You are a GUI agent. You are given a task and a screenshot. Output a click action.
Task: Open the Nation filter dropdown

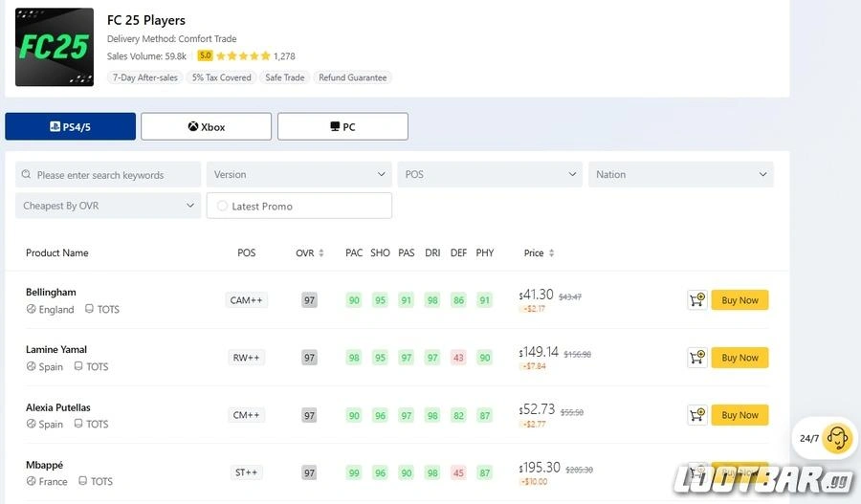click(680, 174)
